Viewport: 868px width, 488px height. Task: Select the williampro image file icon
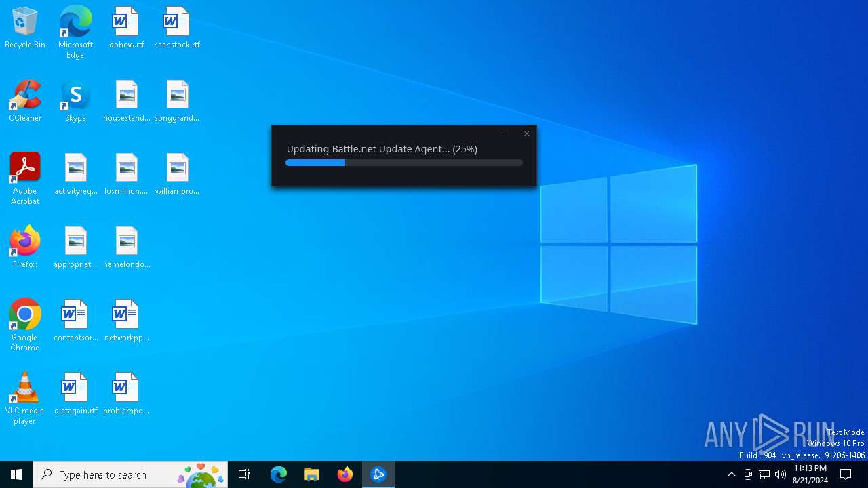(177, 175)
